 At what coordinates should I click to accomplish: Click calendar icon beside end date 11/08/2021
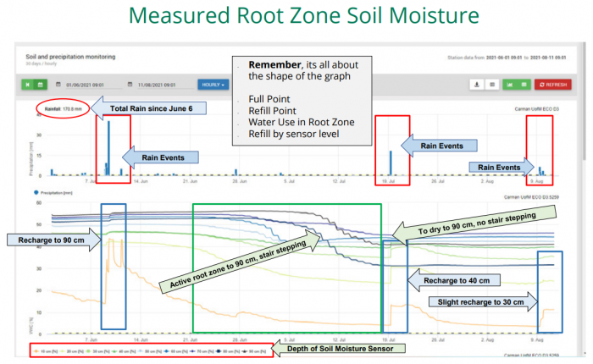coord(129,85)
